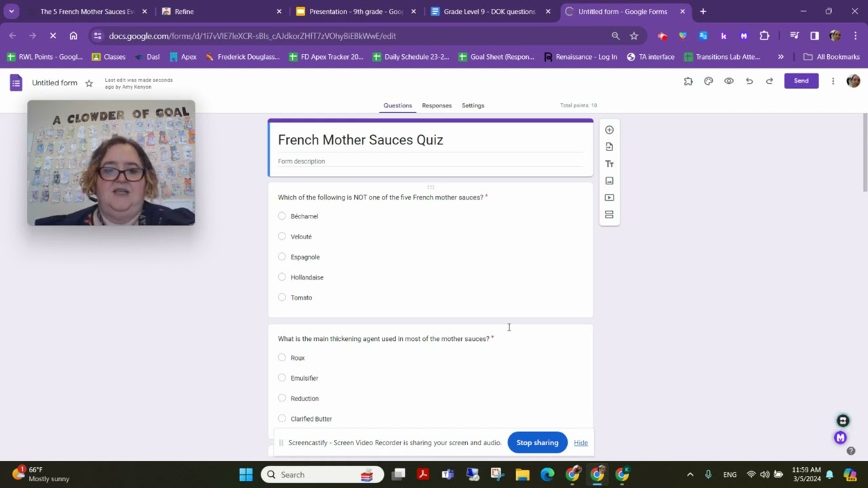Screen dimensions: 868x488
Task: Click the French Mother Sauces Quiz title
Action: click(x=361, y=140)
